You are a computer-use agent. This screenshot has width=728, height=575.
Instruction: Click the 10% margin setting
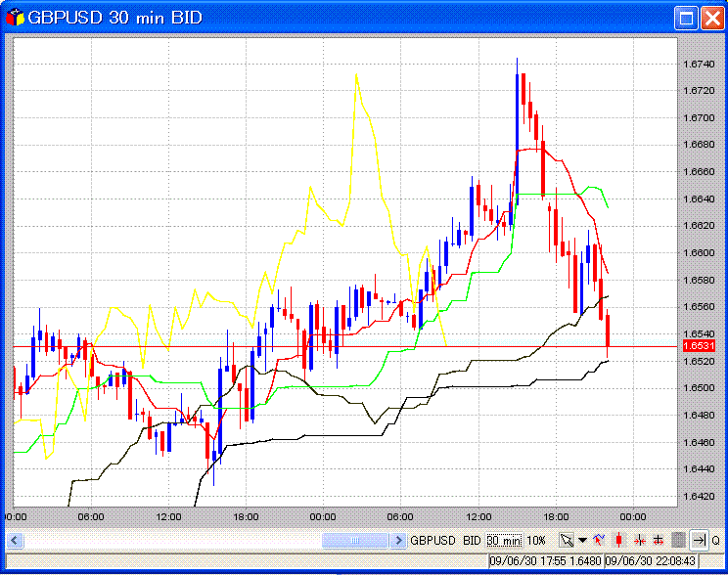(536, 540)
